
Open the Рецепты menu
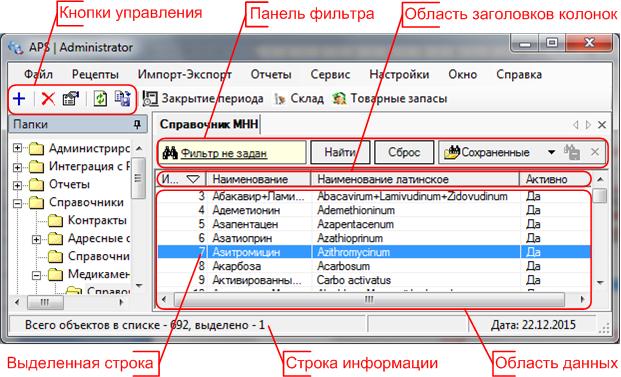[x=95, y=74]
